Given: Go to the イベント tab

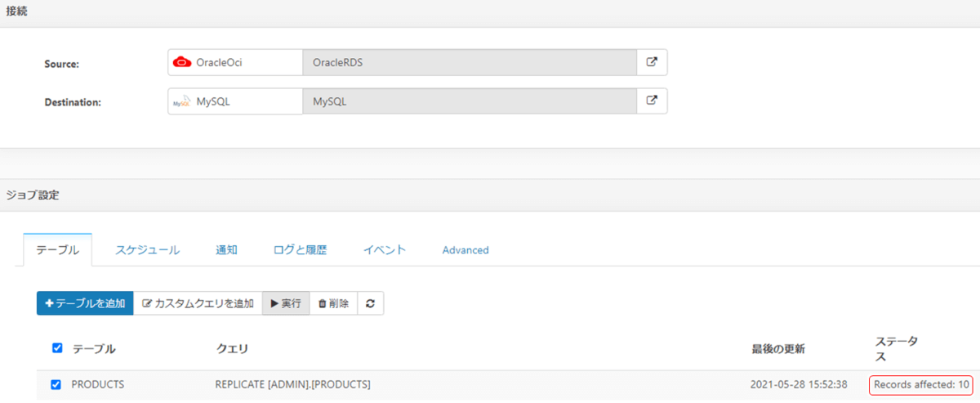Looking at the screenshot, I should point(384,250).
